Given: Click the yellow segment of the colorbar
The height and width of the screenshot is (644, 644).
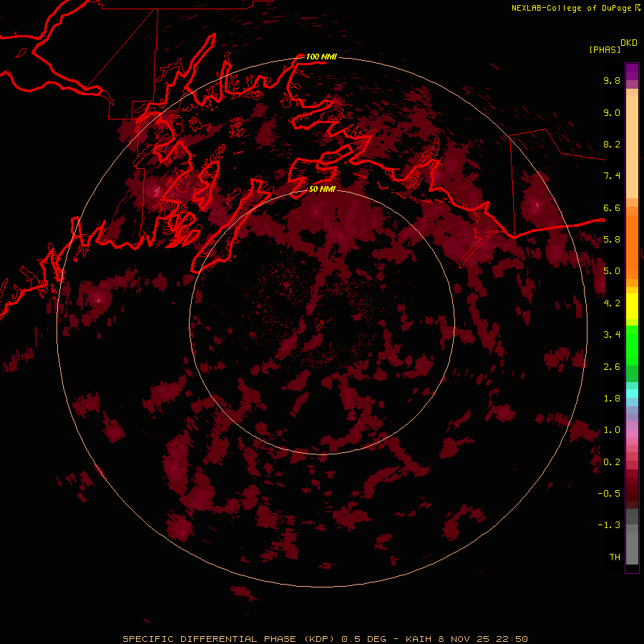Looking at the screenshot, I should click(632, 306).
